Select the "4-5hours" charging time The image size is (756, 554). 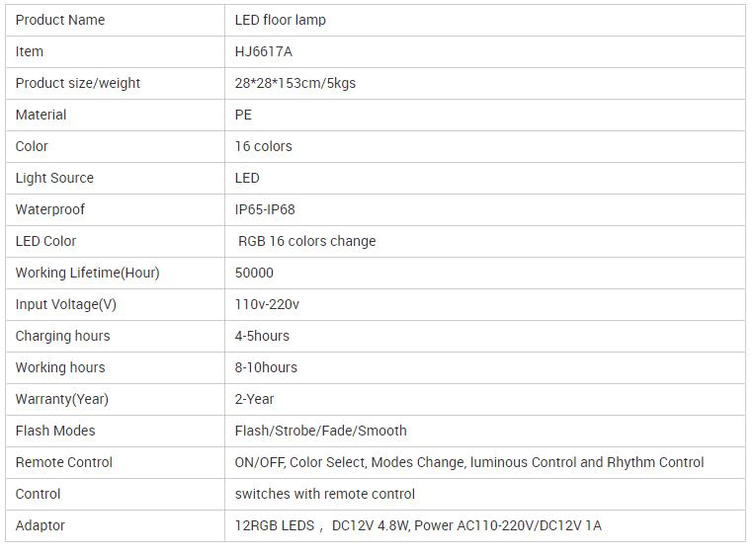pos(262,336)
